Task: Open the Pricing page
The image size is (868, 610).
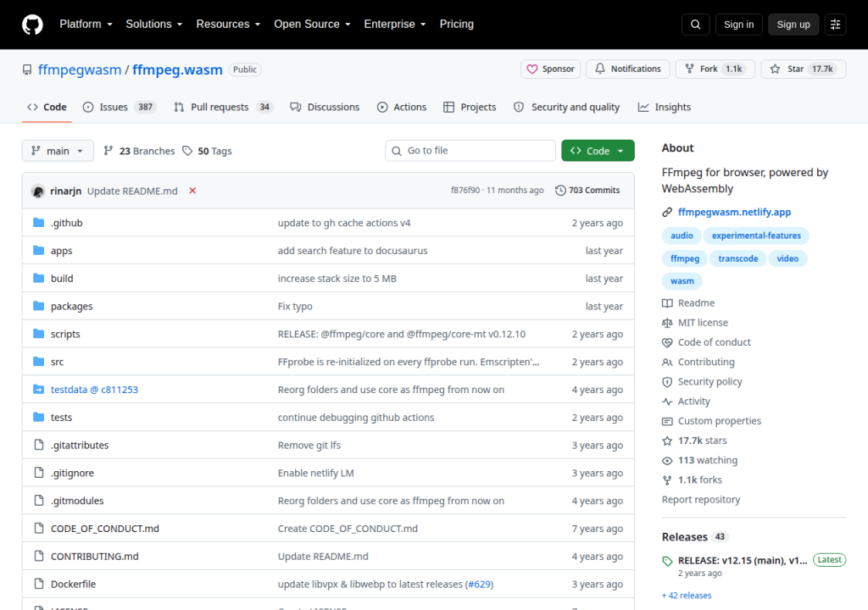Action: [457, 25]
